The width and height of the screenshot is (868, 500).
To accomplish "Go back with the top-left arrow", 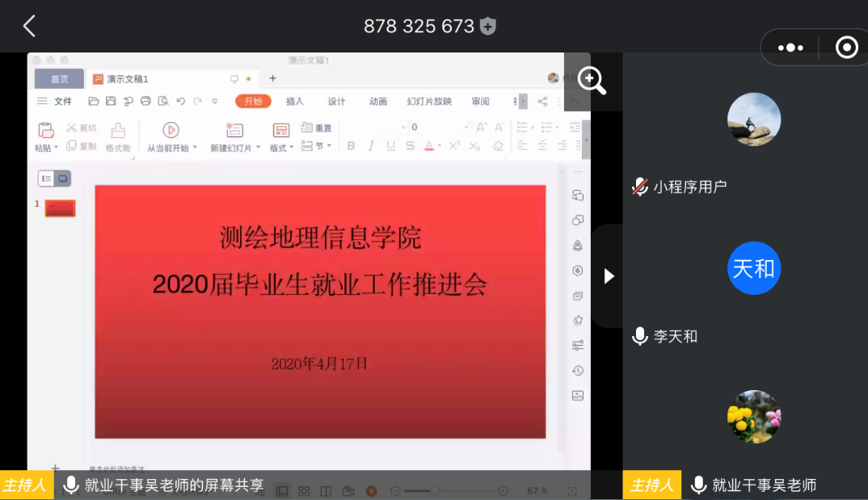I will tap(29, 26).
